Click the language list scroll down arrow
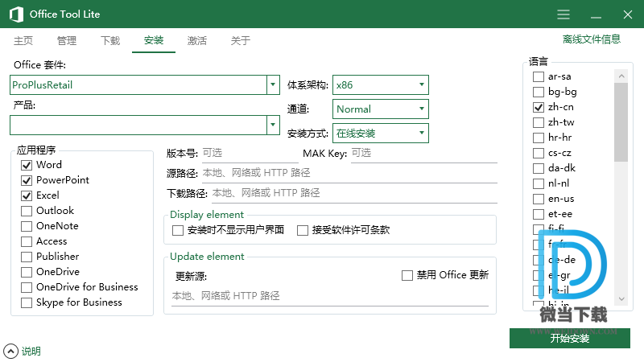The image size is (644, 362). 621,299
